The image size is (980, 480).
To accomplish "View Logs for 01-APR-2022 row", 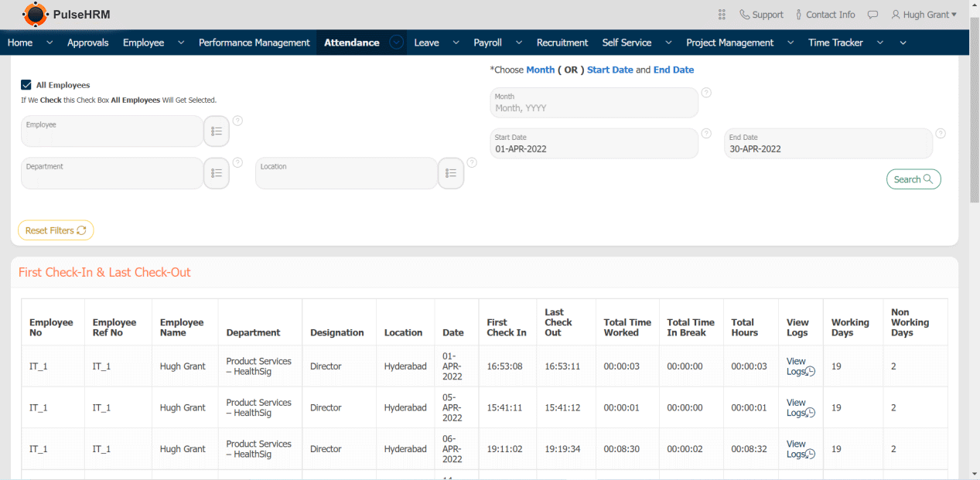I will point(800,366).
